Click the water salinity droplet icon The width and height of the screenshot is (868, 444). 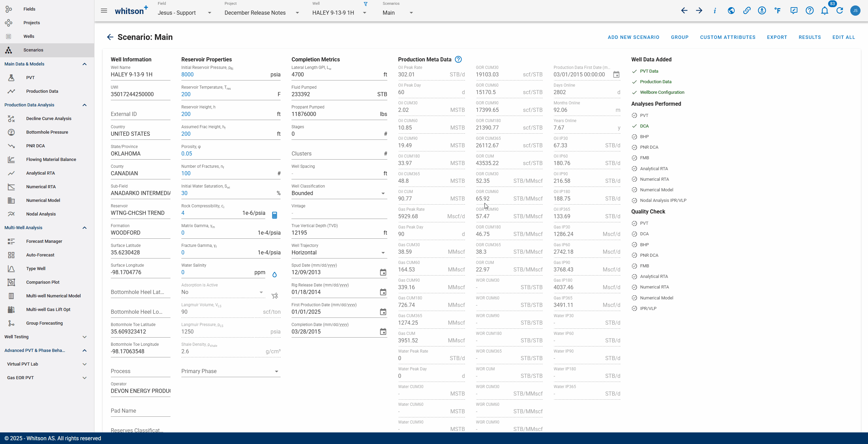[x=274, y=275]
